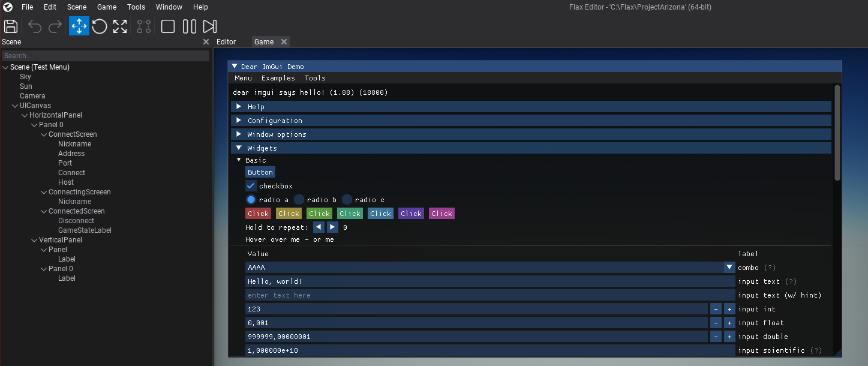Screen dimensions: 868x366
Task: Close the Scene panel
Action: (206, 42)
